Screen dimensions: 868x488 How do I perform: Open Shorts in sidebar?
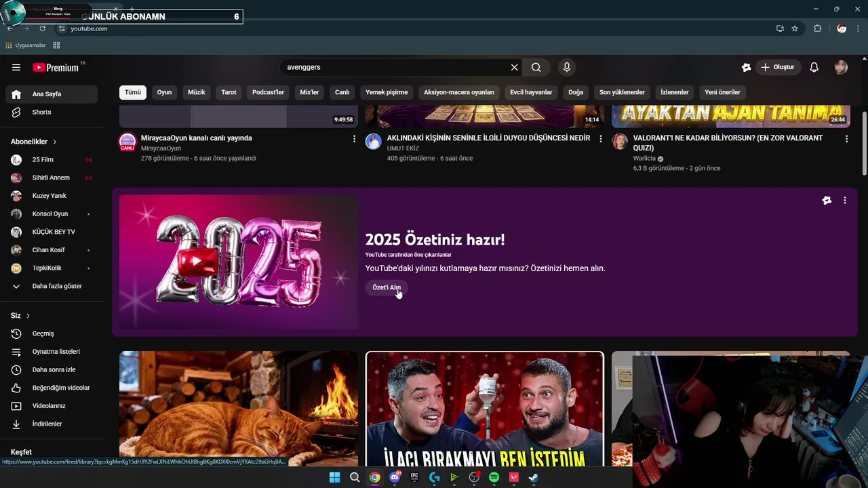[52, 112]
